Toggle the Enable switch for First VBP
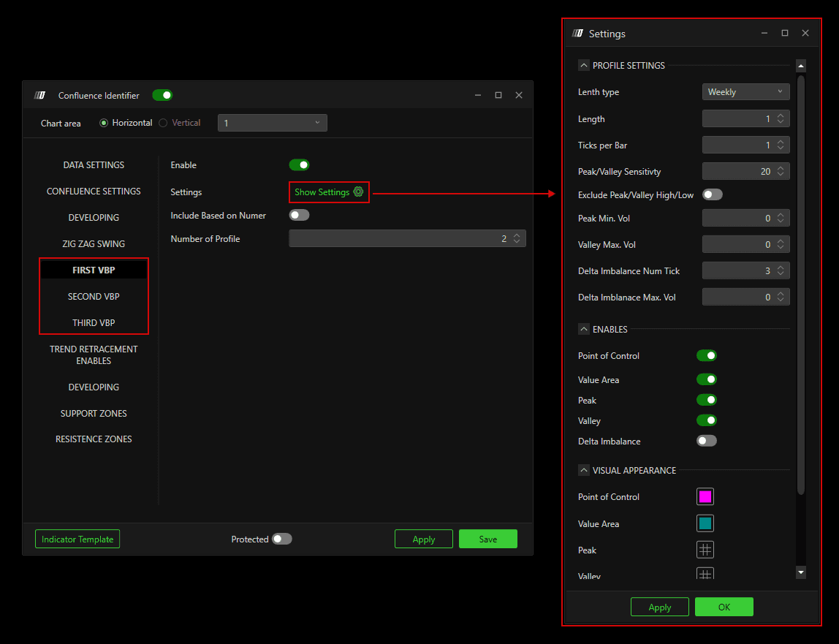Image resolution: width=839 pixels, height=644 pixels. tap(299, 165)
